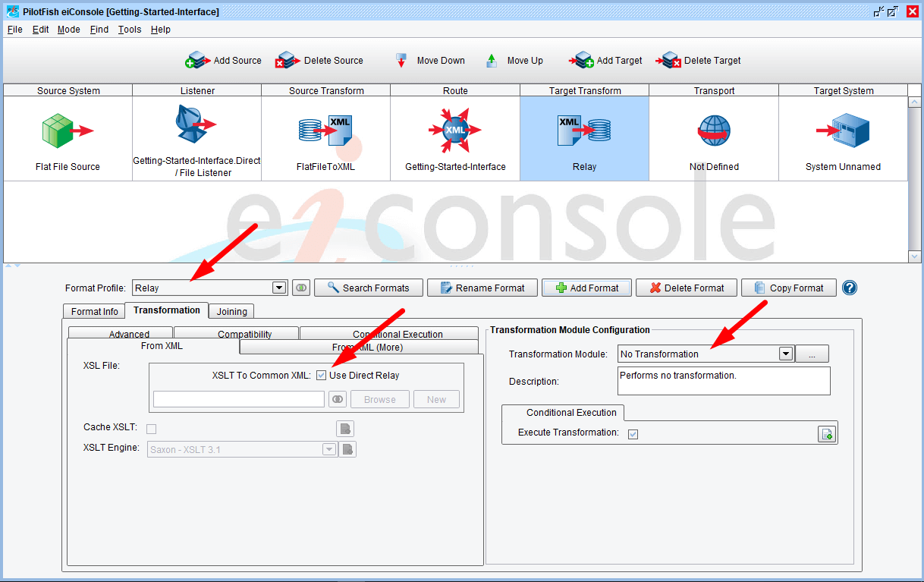Click the Search Formats button
924x582 pixels.
368,288
